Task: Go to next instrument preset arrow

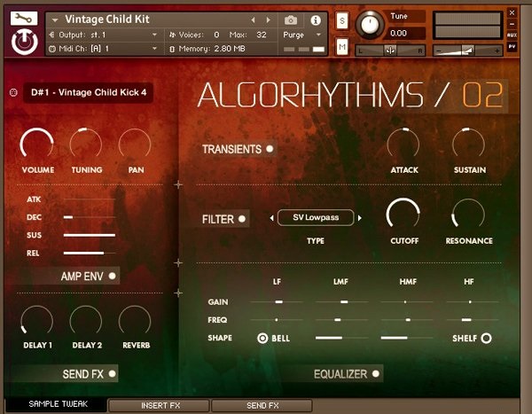Action: 269,20
